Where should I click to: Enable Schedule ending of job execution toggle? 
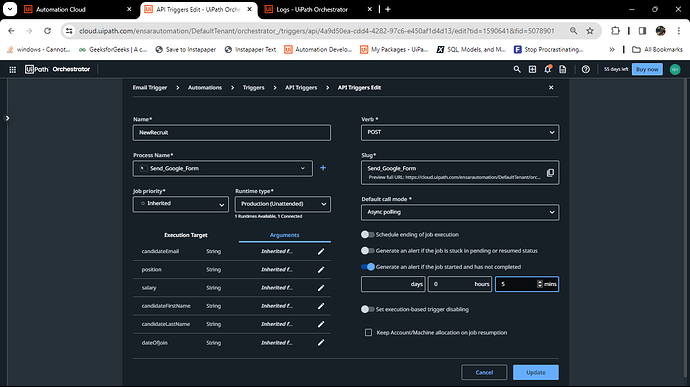367,235
